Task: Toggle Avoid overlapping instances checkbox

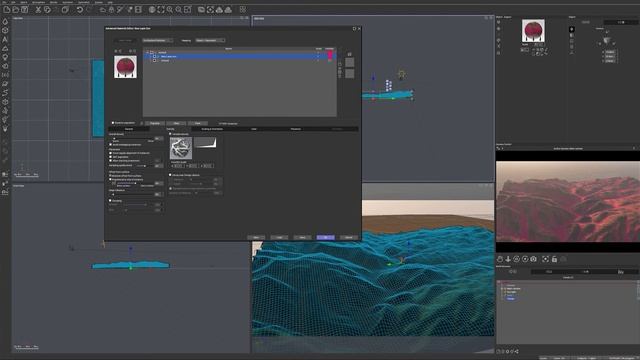Action: pyautogui.click(x=110, y=144)
